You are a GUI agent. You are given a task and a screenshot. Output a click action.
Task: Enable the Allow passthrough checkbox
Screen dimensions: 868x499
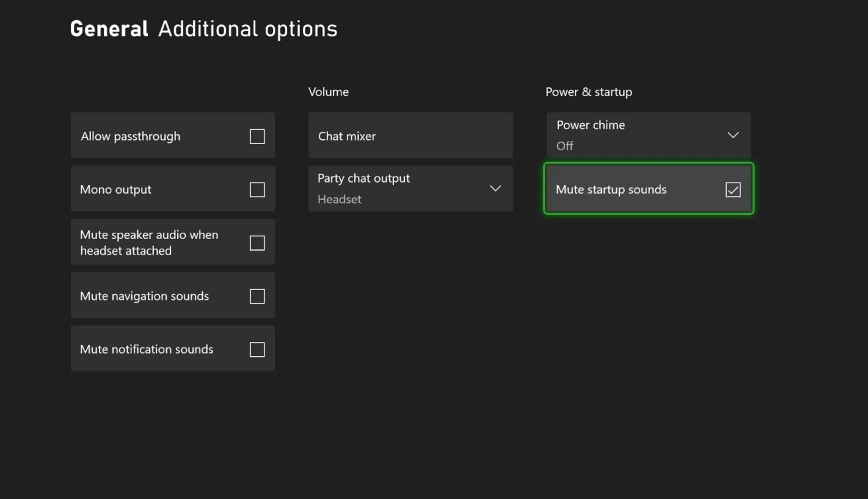click(257, 136)
